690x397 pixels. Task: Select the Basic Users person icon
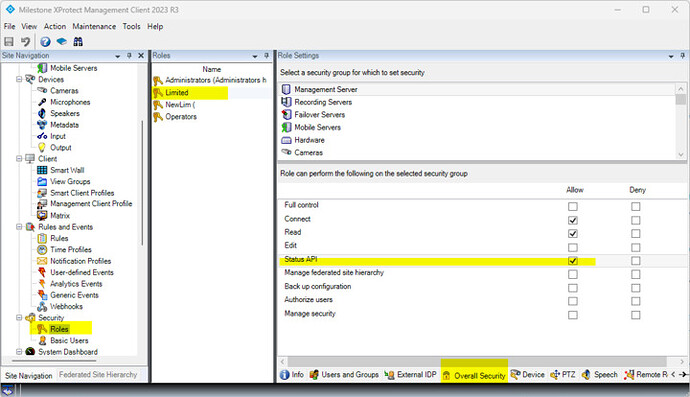point(43,340)
